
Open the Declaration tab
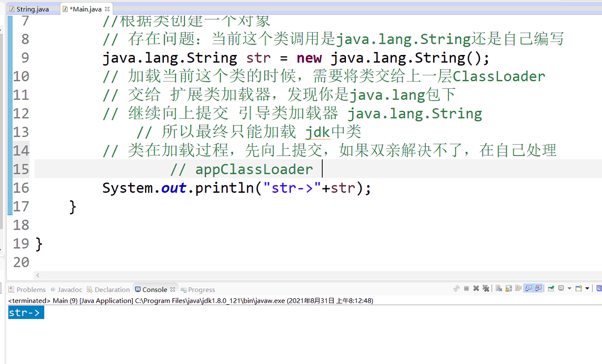(x=108, y=289)
